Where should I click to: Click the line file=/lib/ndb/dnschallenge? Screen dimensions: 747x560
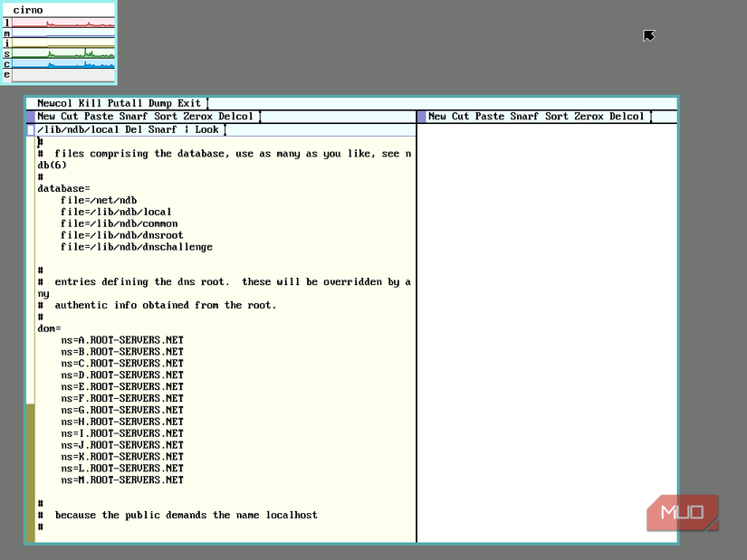coord(136,247)
